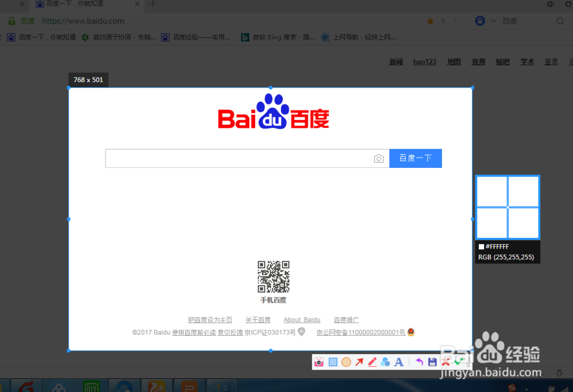Screen dimensions: 573x392
Task: Open the 百度一下，你就知道 bookmark
Action: tap(41, 37)
